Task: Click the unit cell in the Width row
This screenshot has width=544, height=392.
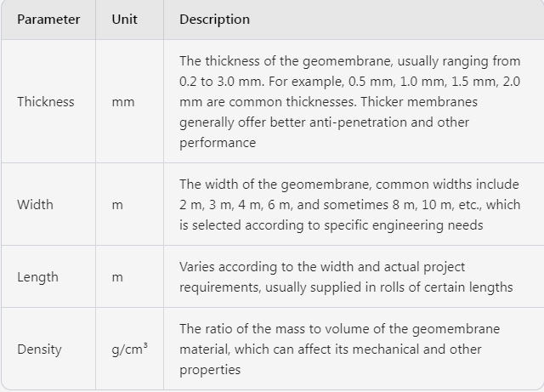Action: pos(117,204)
